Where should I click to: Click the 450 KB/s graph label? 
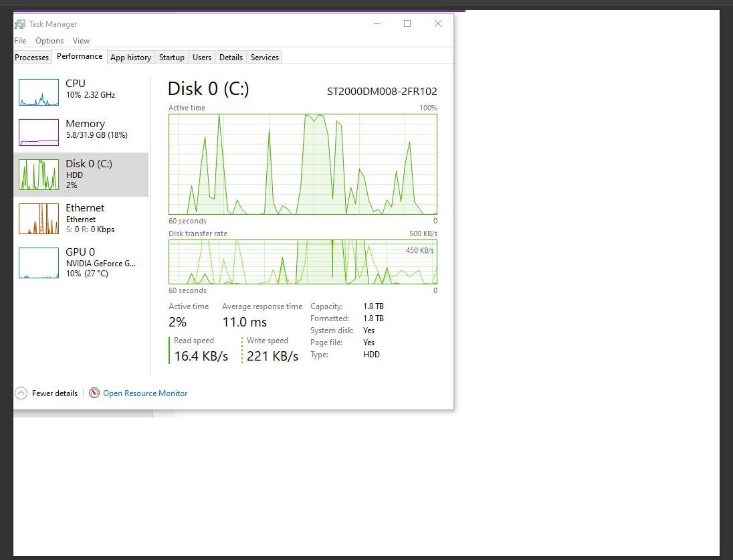point(420,250)
